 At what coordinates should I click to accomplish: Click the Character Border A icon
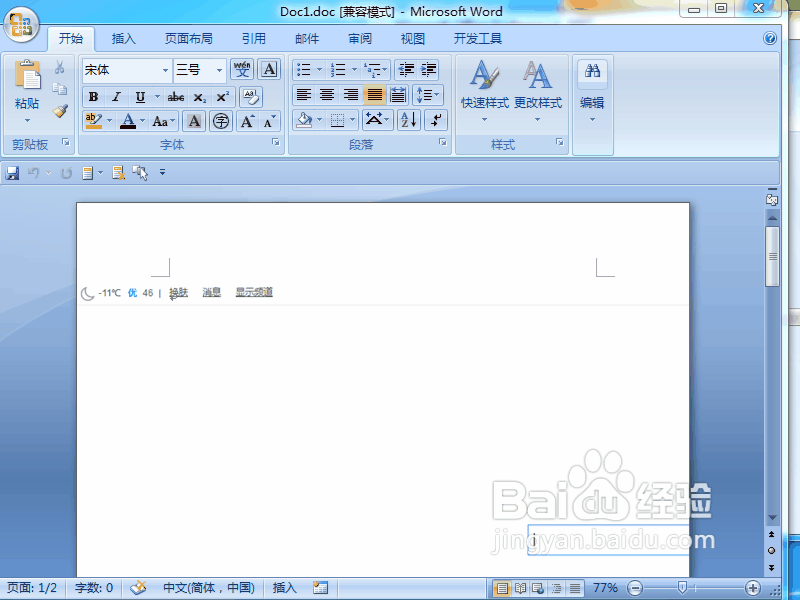click(x=269, y=69)
